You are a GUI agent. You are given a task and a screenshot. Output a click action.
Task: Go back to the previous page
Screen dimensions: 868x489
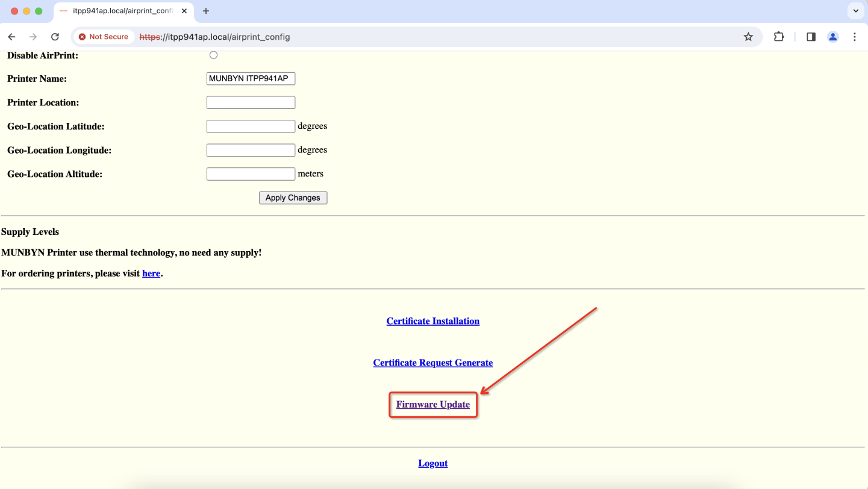(11, 37)
